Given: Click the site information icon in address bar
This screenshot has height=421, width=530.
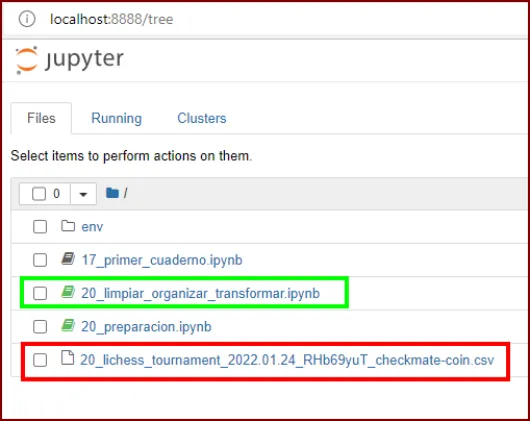Looking at the screenshot, I should (x=27, y=19).
